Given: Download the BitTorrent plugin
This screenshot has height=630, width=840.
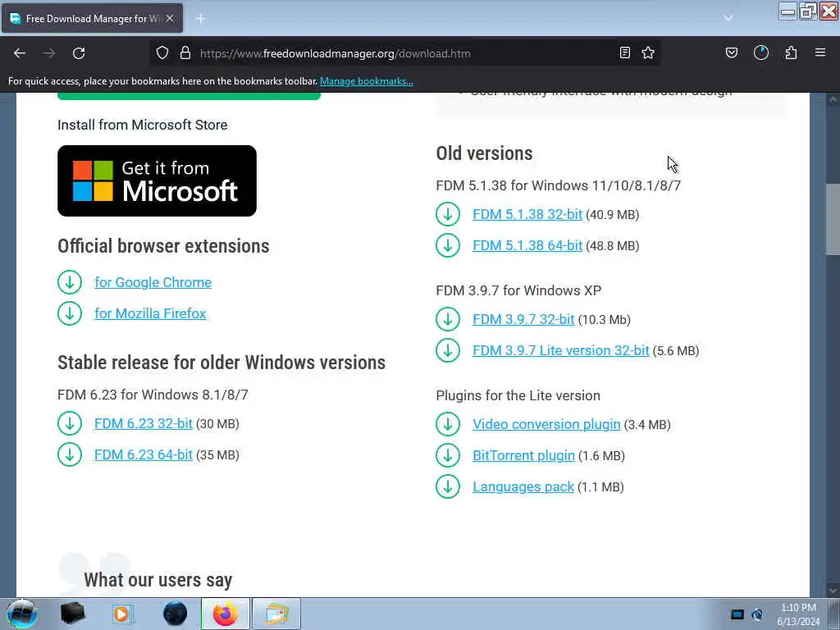Looking at the screenshot, I should click(523, 455).
